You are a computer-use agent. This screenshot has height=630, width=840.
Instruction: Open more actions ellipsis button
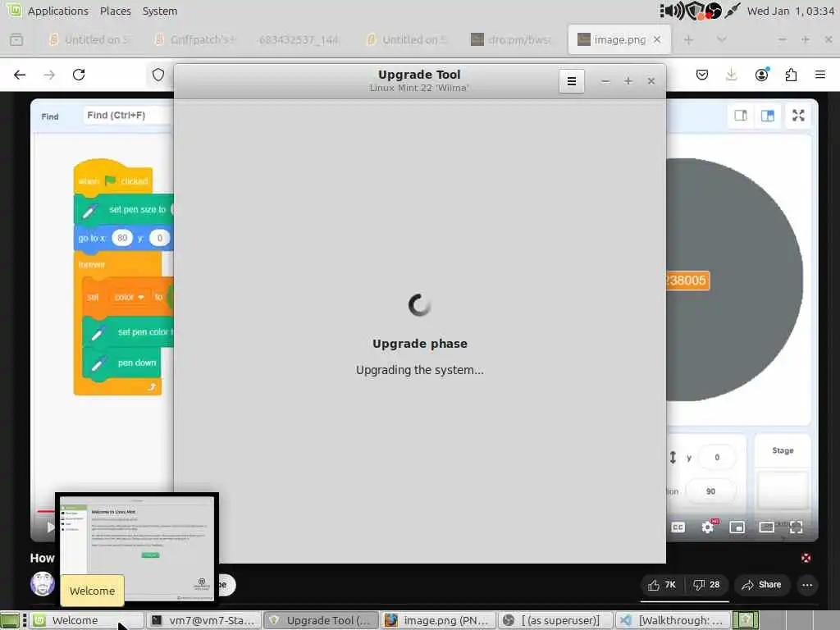807,585
